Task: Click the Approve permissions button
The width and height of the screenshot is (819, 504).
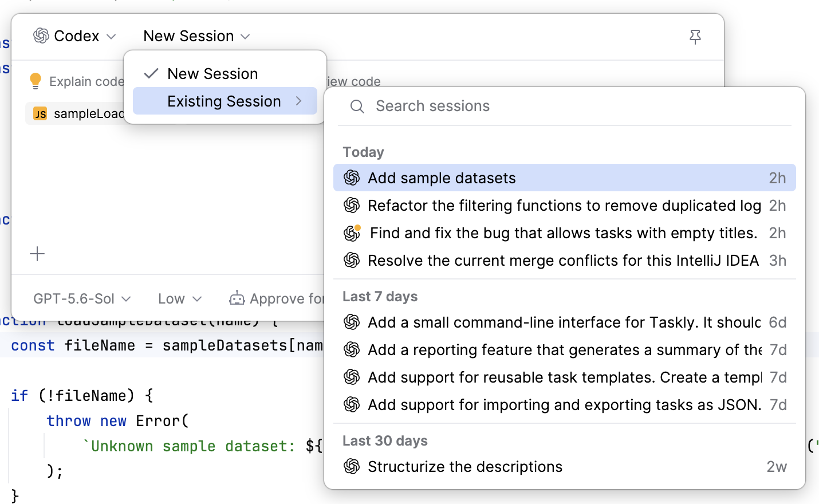Action: (277, 298)
